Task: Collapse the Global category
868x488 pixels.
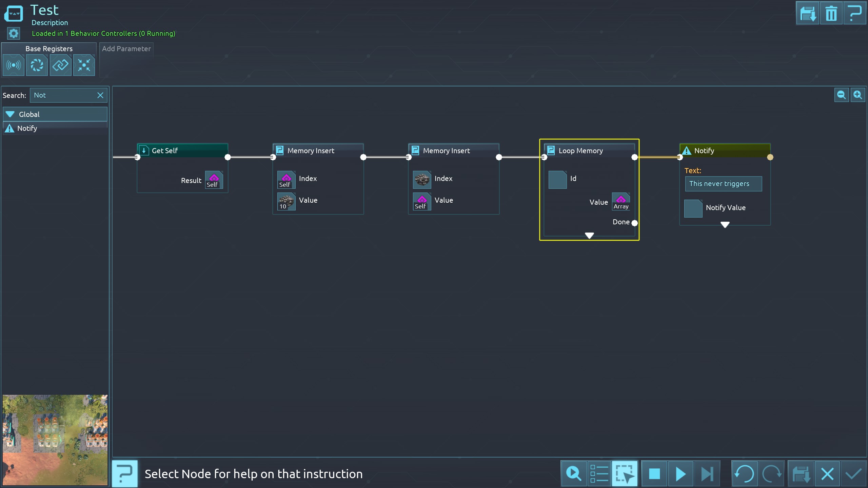Action: point(10,114)
